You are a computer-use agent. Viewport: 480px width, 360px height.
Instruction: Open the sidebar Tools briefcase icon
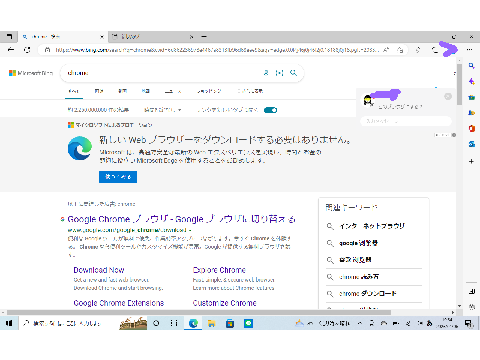click(471, 97)
